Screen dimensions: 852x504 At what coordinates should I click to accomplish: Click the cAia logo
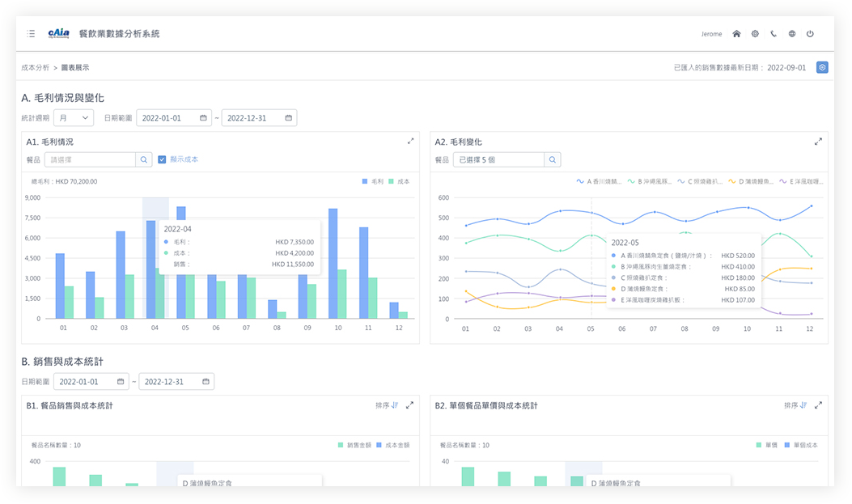coord(59,34)
